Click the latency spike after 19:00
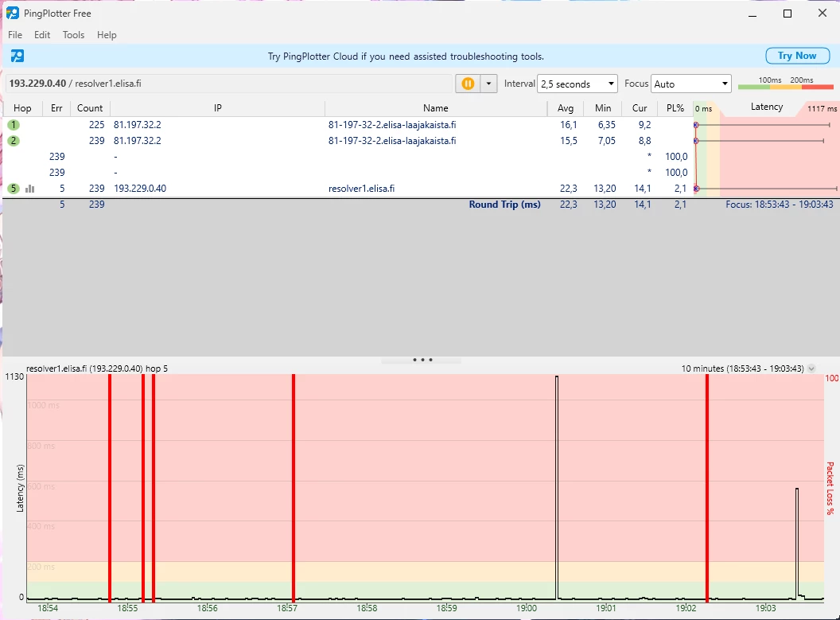This screenshot has width=840, height=620. 557,488
